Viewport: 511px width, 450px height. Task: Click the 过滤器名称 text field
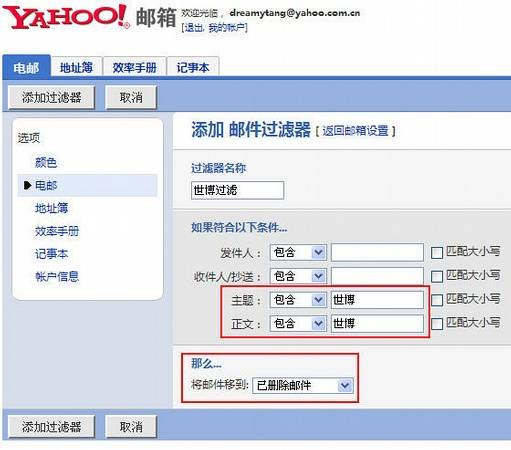pyautogui.click(x=237, y=190)
